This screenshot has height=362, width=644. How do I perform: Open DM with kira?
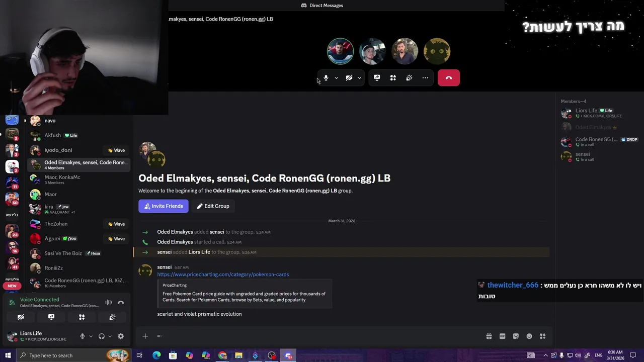[x=79, y=209]
